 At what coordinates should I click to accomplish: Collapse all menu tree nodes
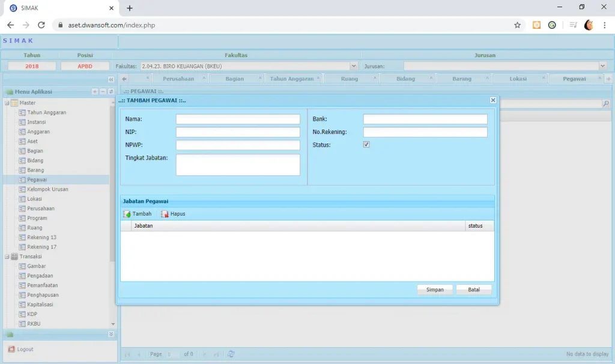point(103,91)
